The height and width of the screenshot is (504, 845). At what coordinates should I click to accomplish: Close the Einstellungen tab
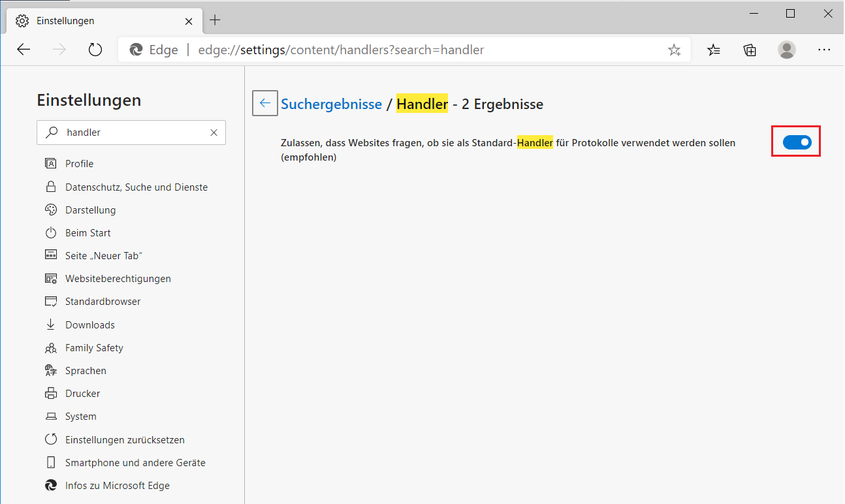[189, 21]
